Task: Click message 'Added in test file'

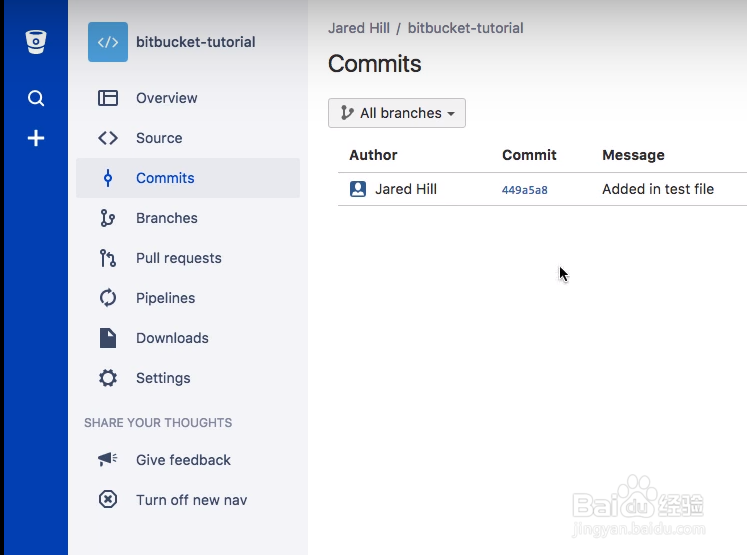Action: [658, 189]
